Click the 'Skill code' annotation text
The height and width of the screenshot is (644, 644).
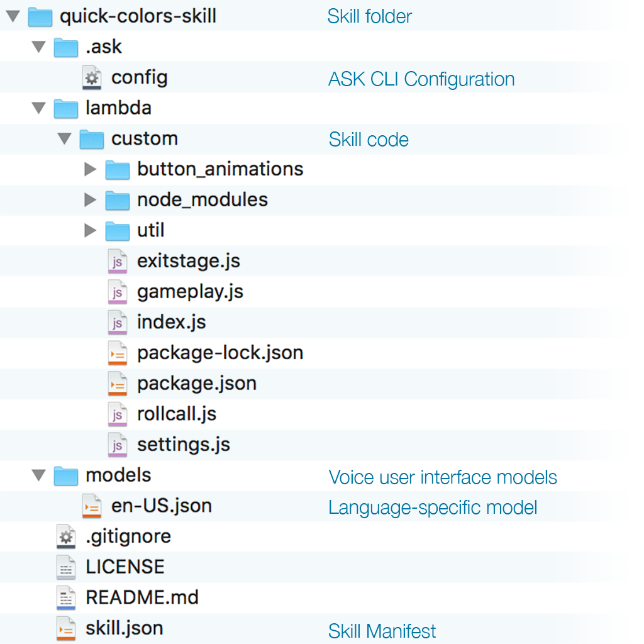point(369,140)
